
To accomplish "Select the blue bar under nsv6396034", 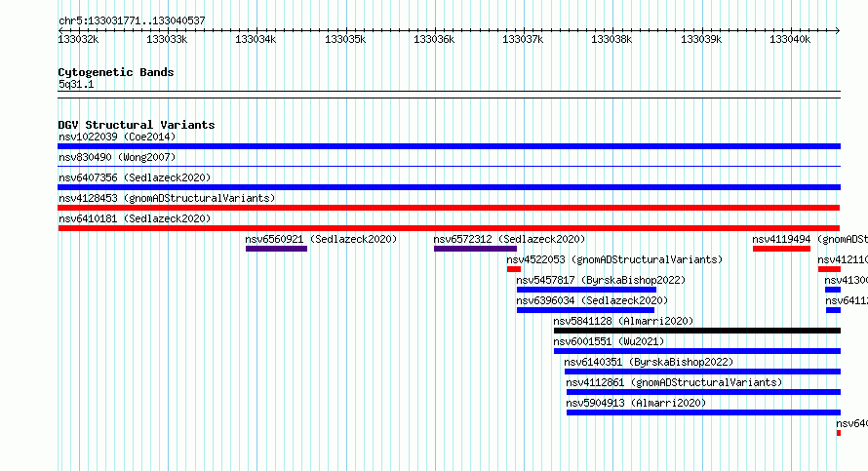I will point(586,310).
